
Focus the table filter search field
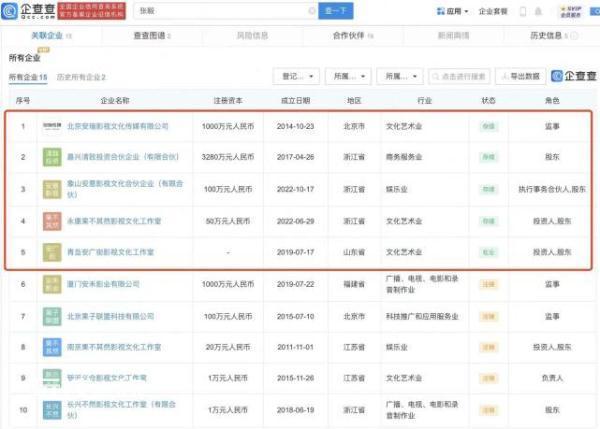459,77
